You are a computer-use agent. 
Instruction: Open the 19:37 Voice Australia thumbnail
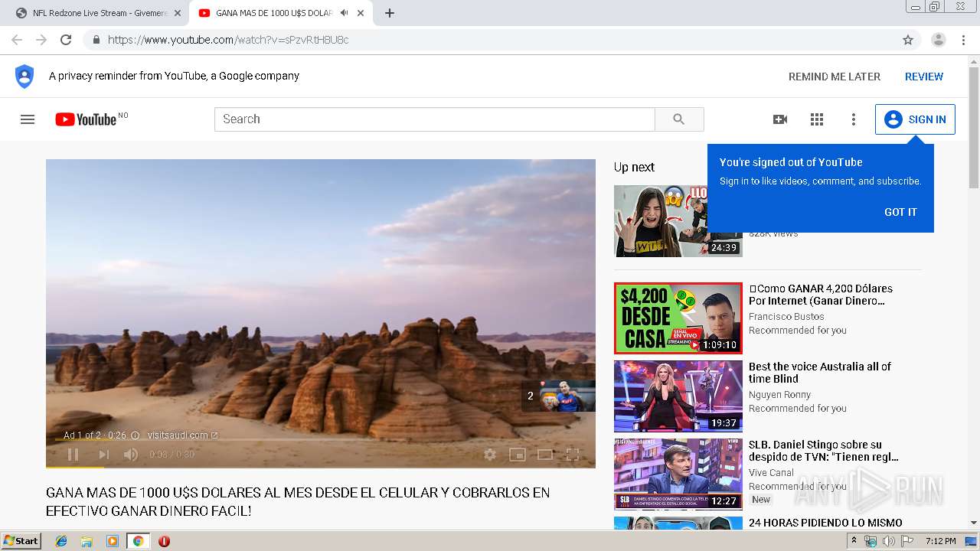click(678, 396)
